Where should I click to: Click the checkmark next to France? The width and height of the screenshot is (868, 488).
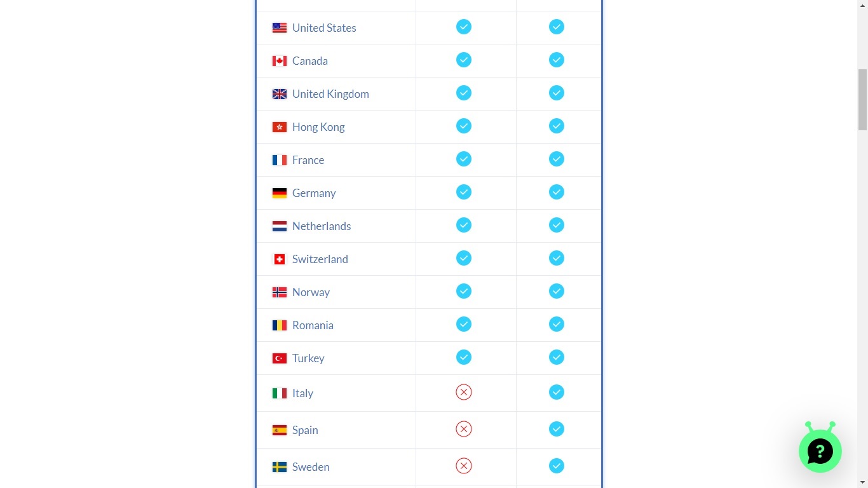click(x=464, y=159)
